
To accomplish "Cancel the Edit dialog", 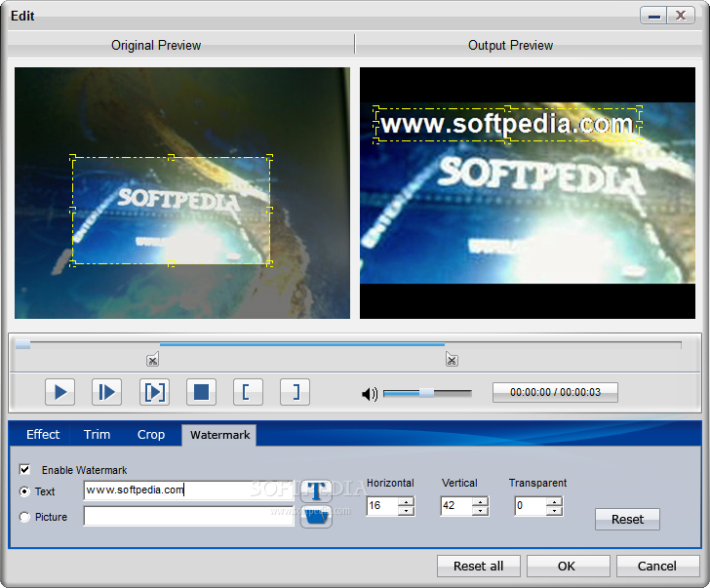I will click(656, 567).
